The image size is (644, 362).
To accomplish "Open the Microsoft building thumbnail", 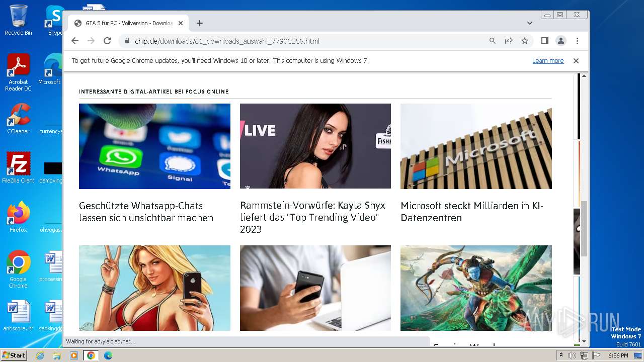I will point(476,146).
